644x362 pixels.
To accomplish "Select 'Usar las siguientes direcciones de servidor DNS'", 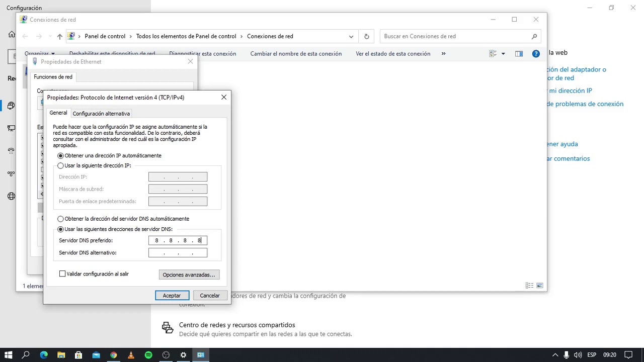I will 61,229.
